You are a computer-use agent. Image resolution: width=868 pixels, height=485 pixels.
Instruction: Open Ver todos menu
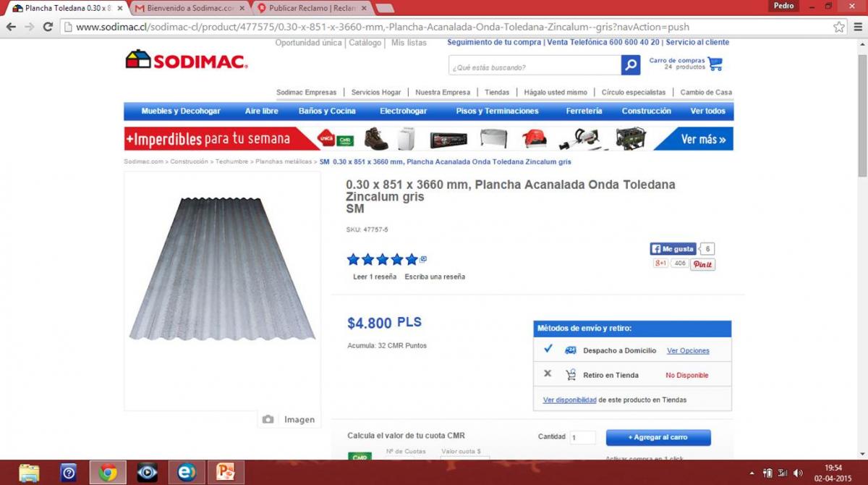[x=708, y=111]
